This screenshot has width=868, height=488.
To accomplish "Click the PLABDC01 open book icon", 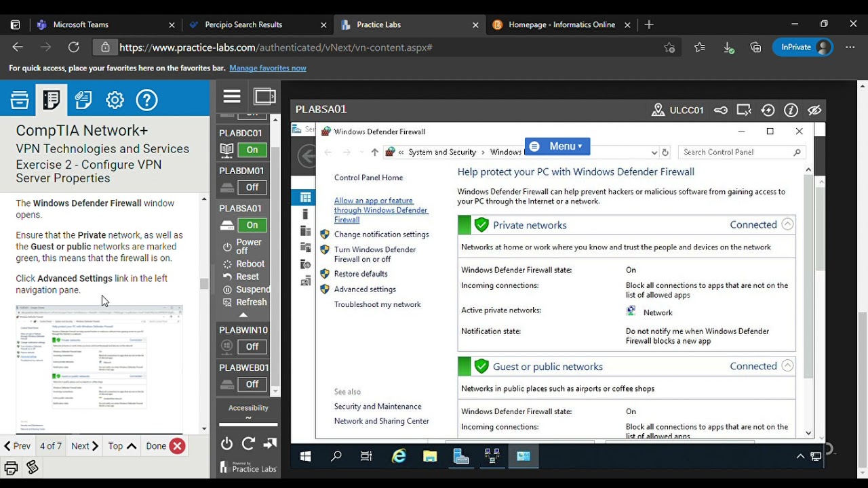I will (227, 150).
